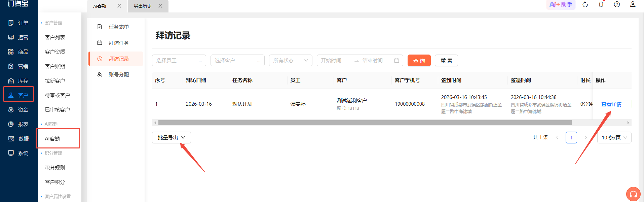Screen dimensions: 644x202
Task: Open the user account icon
Action: tap(633, 4)
